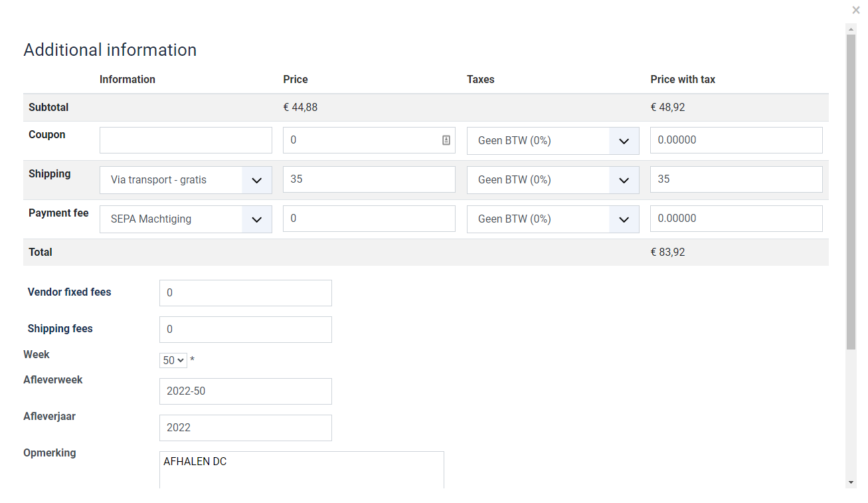Image resolution: width=868 pixels, height=503 pixels.
Task: Click the scroll down arrow of scrollbar
Action: point(851,482)
